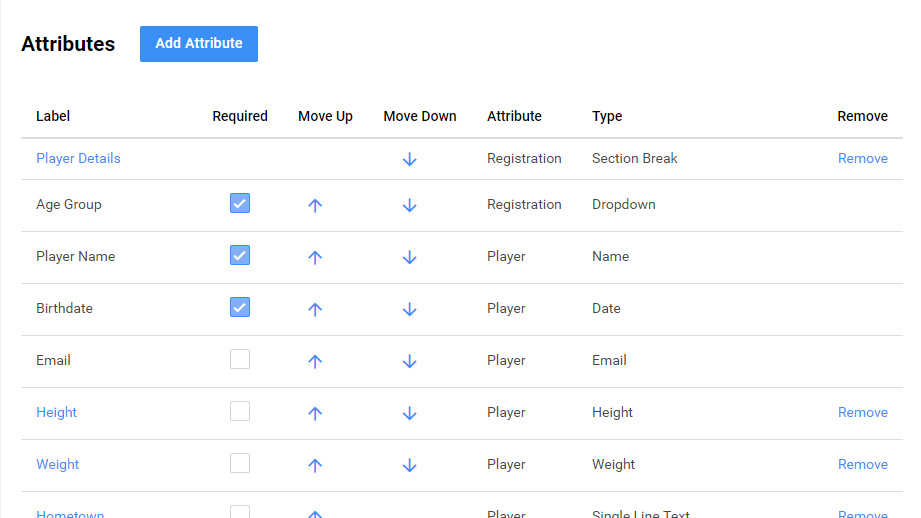This screenshot has height=518, width=921.
Task: Open the Weight attribute label link
Action: [58, 464]
